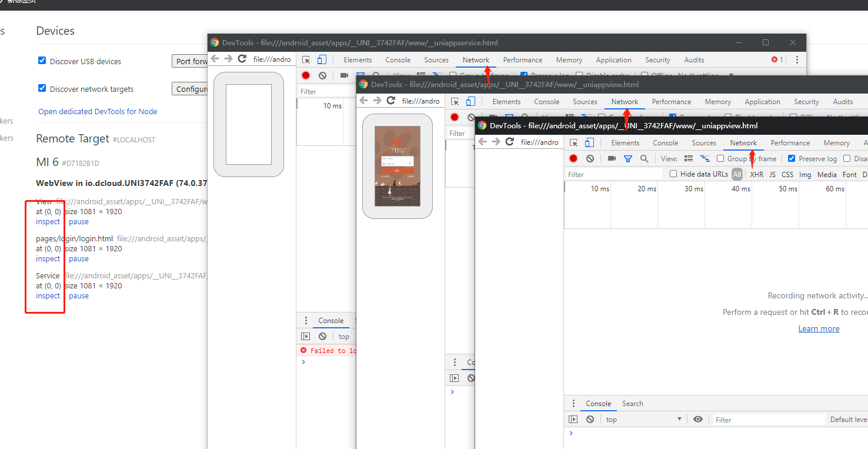This screenshot has height=449, width=868.
Task: Filter requests by CSS in front DevTools window
Action: pyautogui.click(x=787, y=174)
